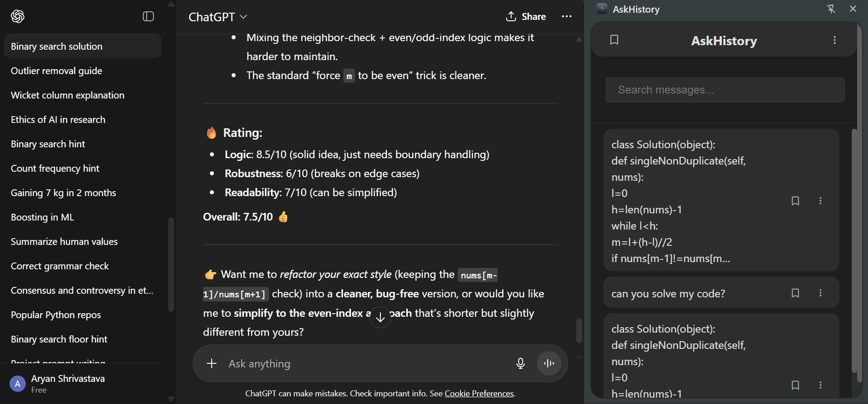Click the sidebar scroll-down arrow
This screenshot has height=404, width=868.
[171, 399]
